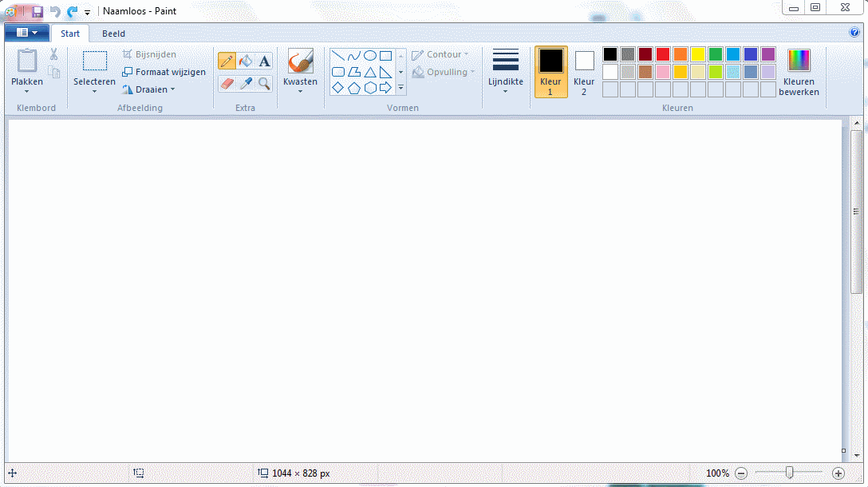Select the Magnifier tool

coord(264,83)
